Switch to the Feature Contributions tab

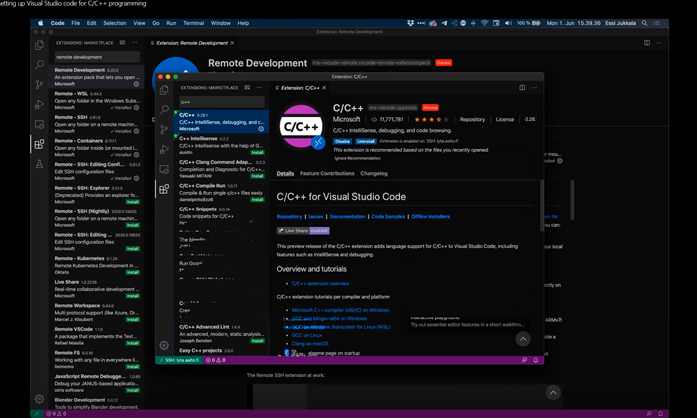[327, 174]
